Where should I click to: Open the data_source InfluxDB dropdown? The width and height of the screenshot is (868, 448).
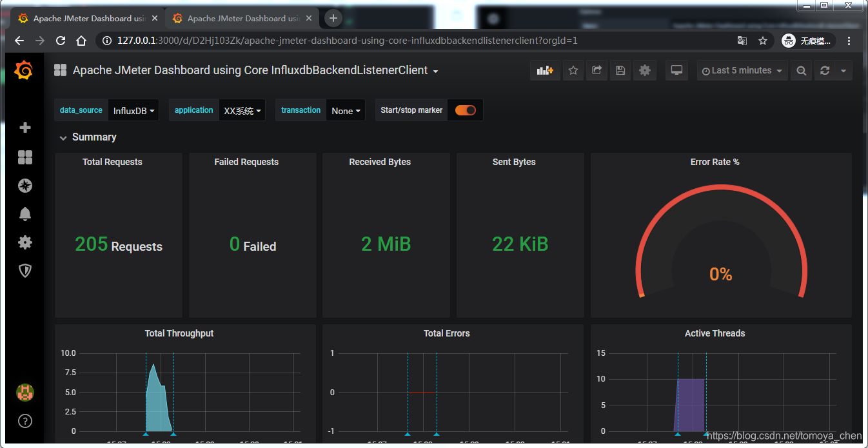133,110
